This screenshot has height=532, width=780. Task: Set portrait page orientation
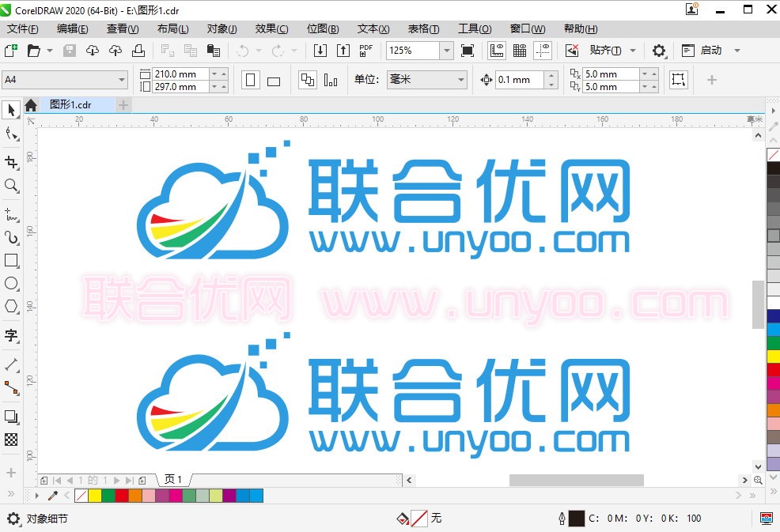(251, 80)
